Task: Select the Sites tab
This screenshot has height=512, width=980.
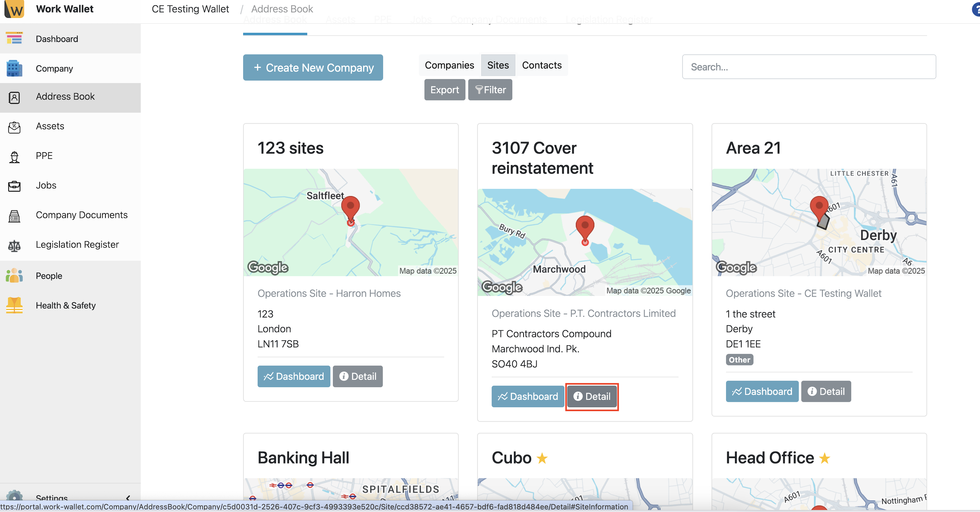Action: pos(498,65)
